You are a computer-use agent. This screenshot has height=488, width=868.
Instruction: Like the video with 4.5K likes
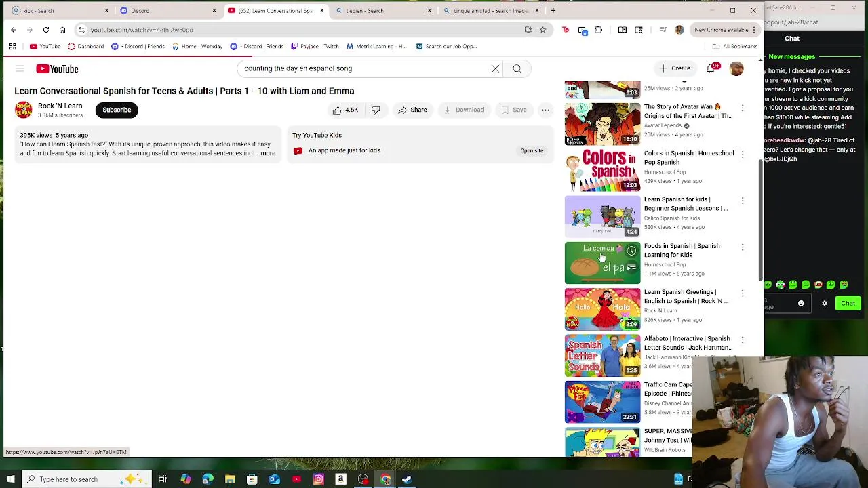(344, 110)
